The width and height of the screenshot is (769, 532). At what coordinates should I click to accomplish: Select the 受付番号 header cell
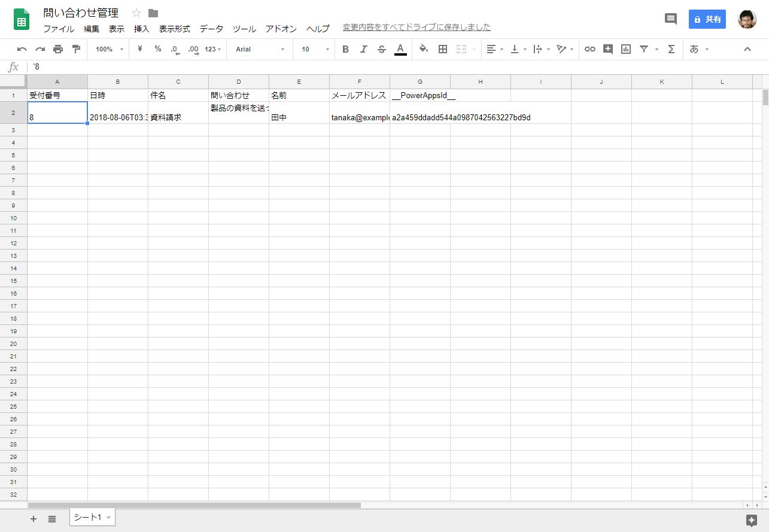click(x=57, y=95)
